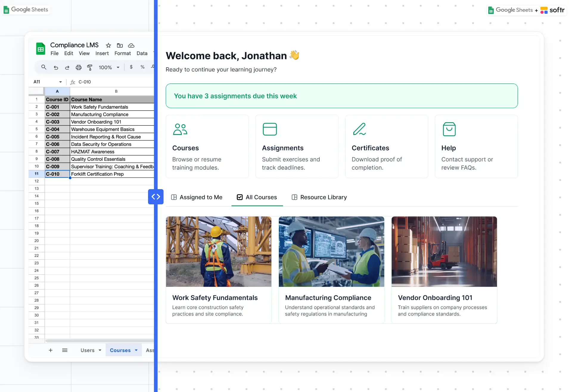This screenshot has width=569, height=392.
Task: Click the undo arrow
Action: pos(56,68)
